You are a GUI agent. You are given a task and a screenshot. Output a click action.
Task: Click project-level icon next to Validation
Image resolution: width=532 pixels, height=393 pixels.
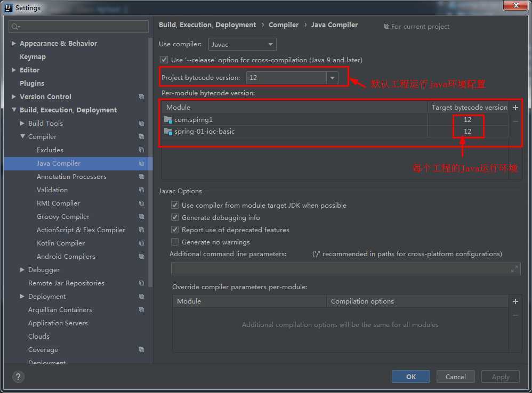pyautogui.click(x=141, y=190)
